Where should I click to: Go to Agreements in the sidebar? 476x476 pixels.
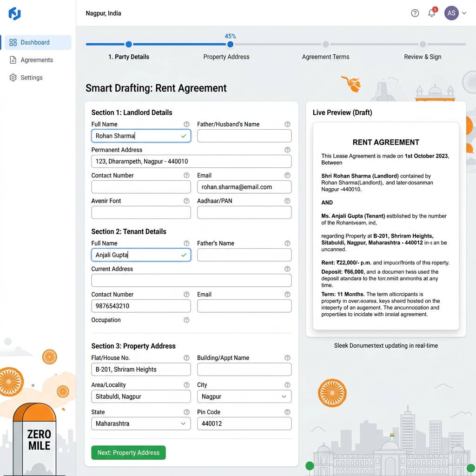click(x=37, y=60)
